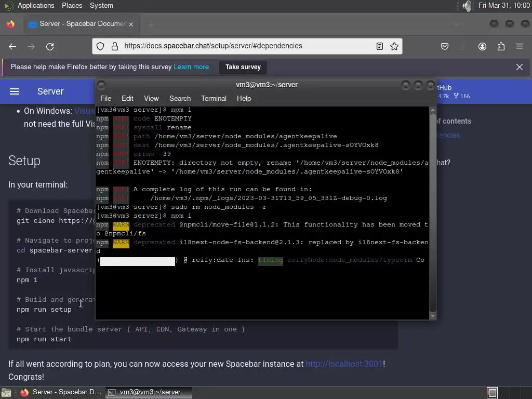Click terminal scrollbar up arrow

click(433, 110)
